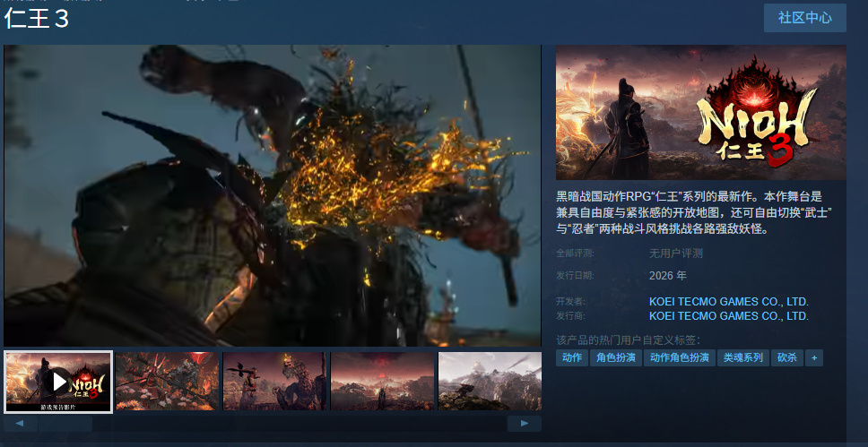Click the game description paragraph

695,212
